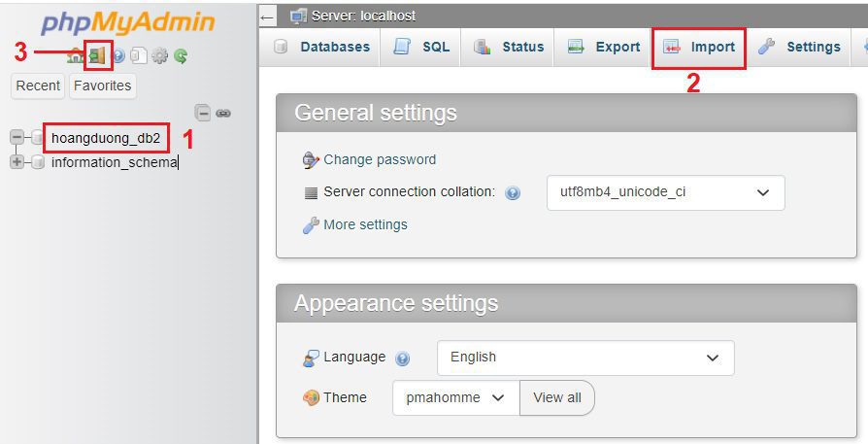Expand the information_schema database node
Image resolution: width=868 pixels, height=444 pixels.
click(x=17, y=162)
